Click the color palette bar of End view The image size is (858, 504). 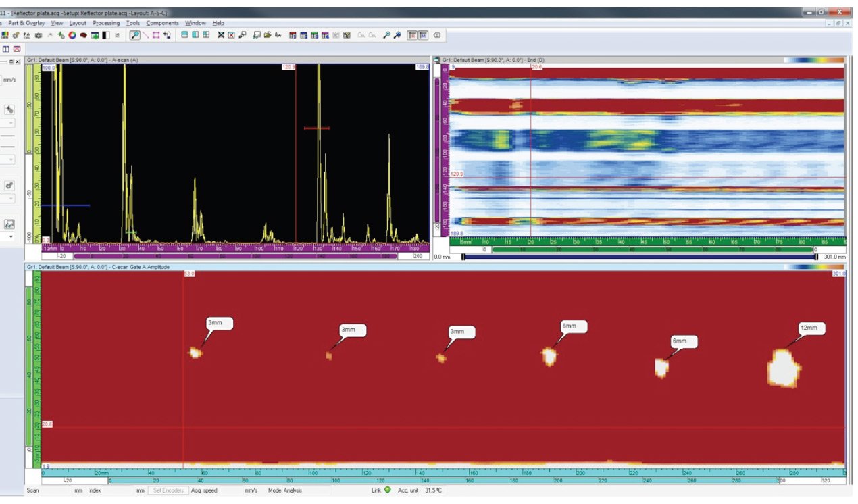tap(813, 60)
